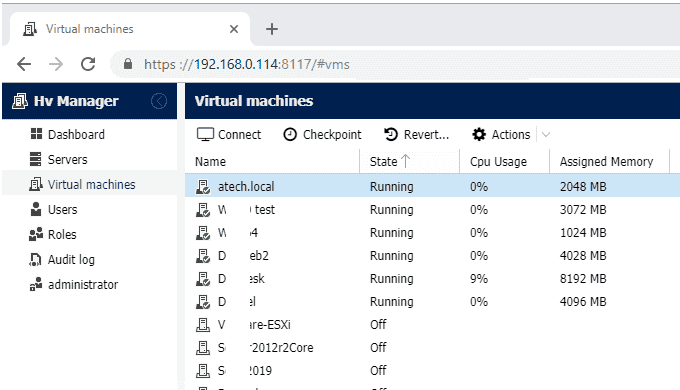This screenshot has width=680, height=390.
Task: Click the 8192 MB memory cell
Action: click(x=583, y=279)
